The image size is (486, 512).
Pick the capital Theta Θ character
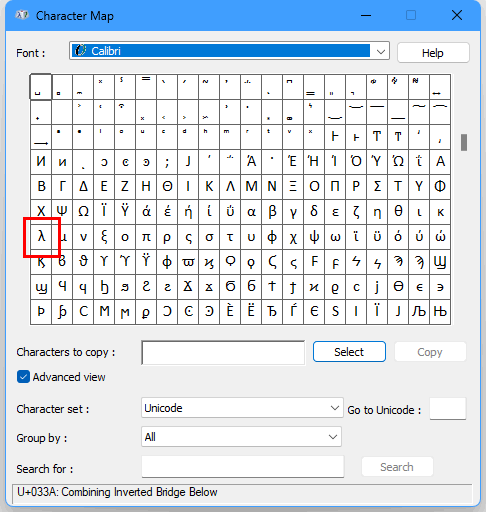pyautogui.click(x=167, y=187)
